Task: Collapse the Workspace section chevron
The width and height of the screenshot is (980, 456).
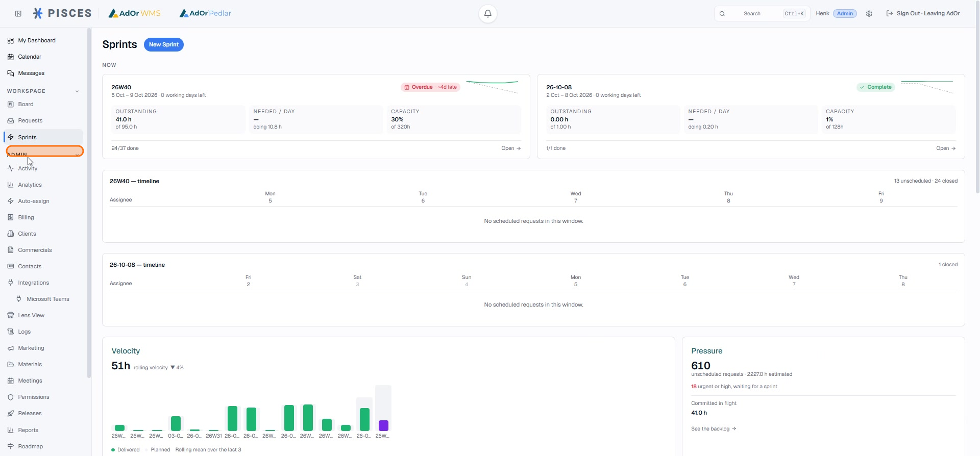Action: [x=77, y=91]
